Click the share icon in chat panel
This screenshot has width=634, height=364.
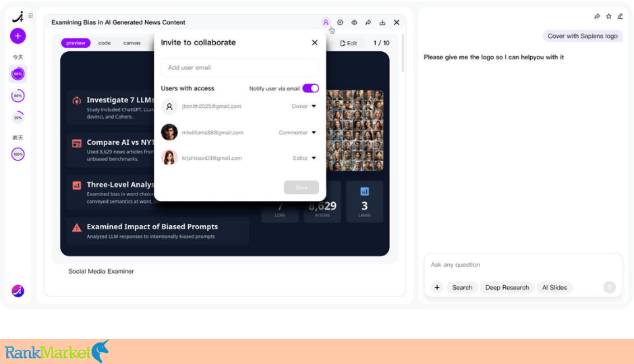(x=597, y=16)
